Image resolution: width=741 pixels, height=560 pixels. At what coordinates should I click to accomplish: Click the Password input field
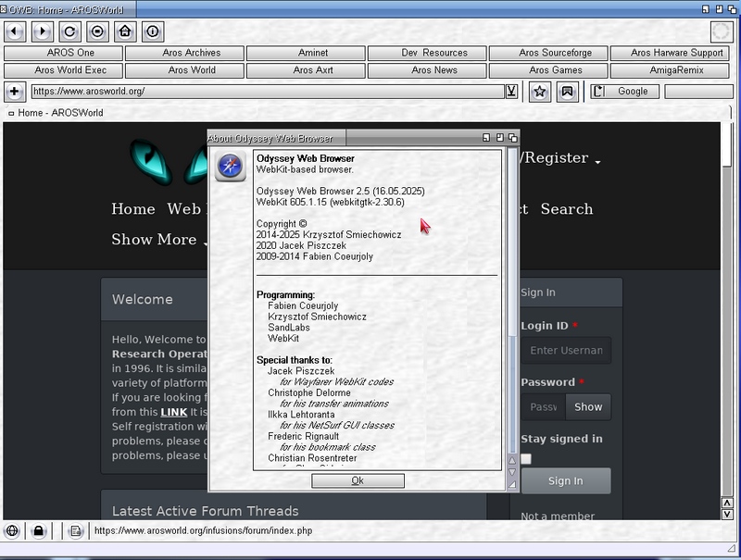point(543,407)
